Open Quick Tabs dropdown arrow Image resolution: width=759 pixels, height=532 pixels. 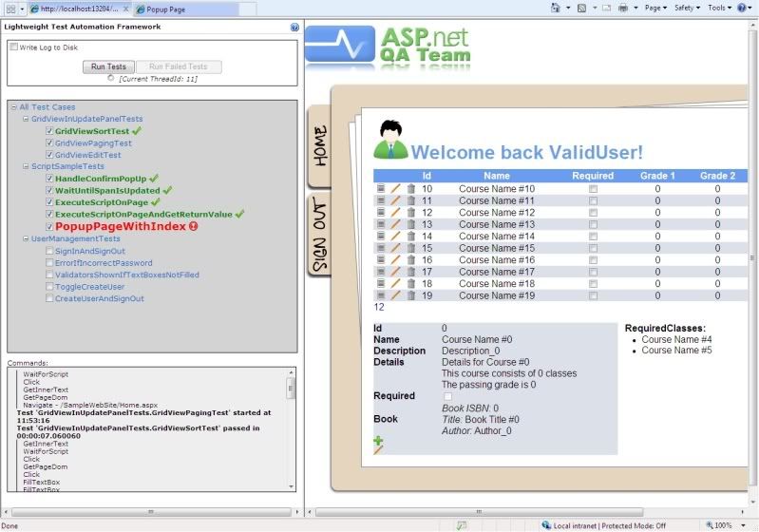point(22,9)
